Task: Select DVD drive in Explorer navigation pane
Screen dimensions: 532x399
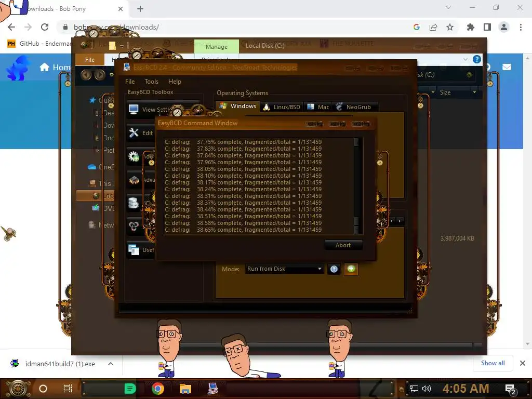Action: (x=103, y=208)
